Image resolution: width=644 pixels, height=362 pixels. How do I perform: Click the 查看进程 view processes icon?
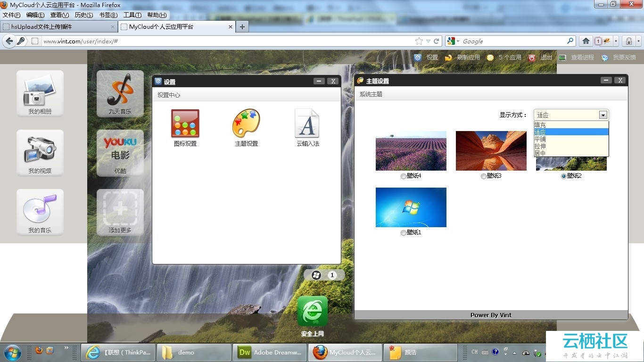(x=562, y=58)
